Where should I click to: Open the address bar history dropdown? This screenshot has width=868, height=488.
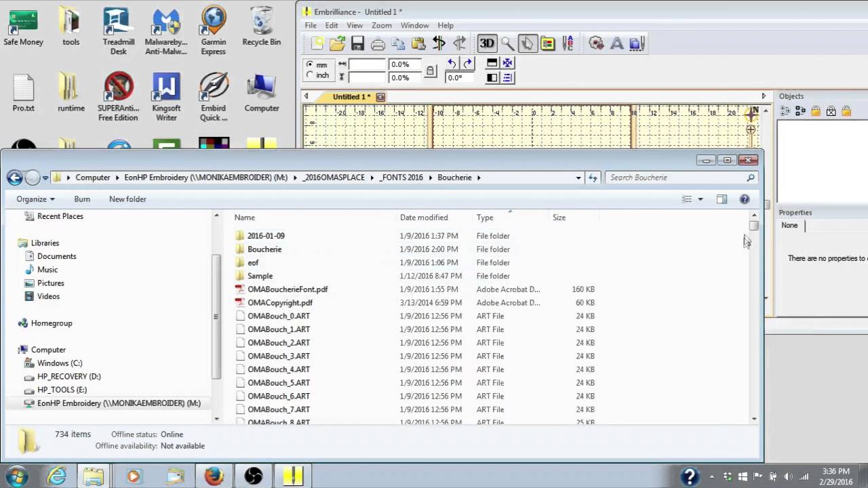coord(578,178)
